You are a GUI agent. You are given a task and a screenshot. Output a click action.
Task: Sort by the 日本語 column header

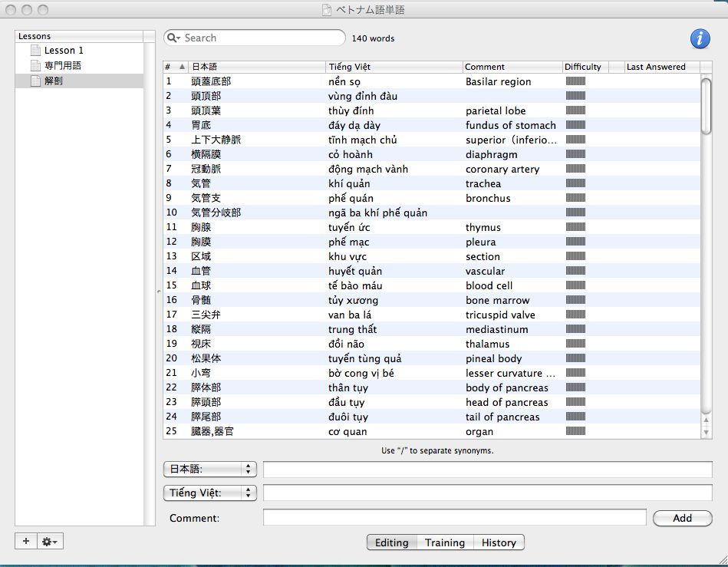pos(257,67)
